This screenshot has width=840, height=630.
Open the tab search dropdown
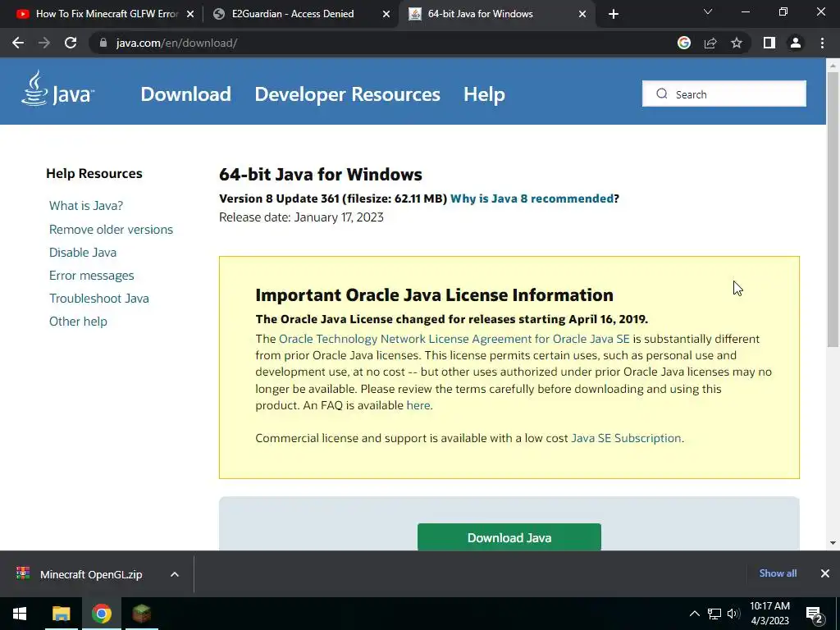708,11
